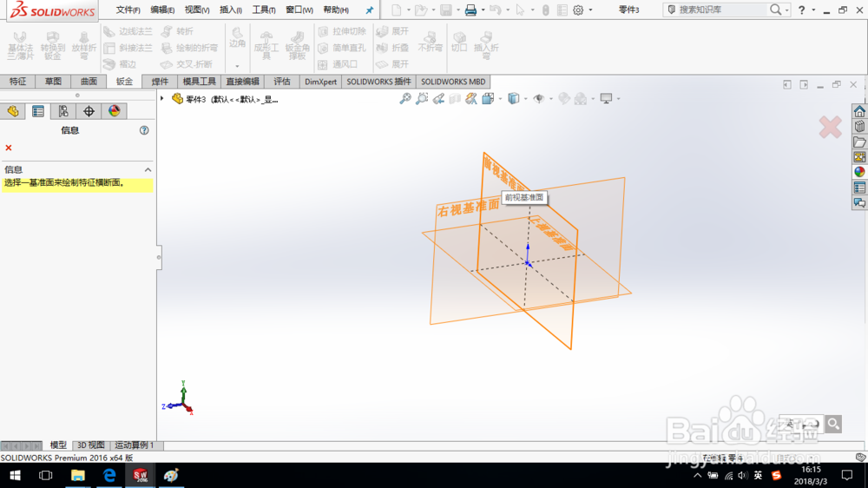Image resolution: width=868 pixels, height=488 pixels.
Task: Pin the menu bar with pushpin
Action: tap(369, 10)
